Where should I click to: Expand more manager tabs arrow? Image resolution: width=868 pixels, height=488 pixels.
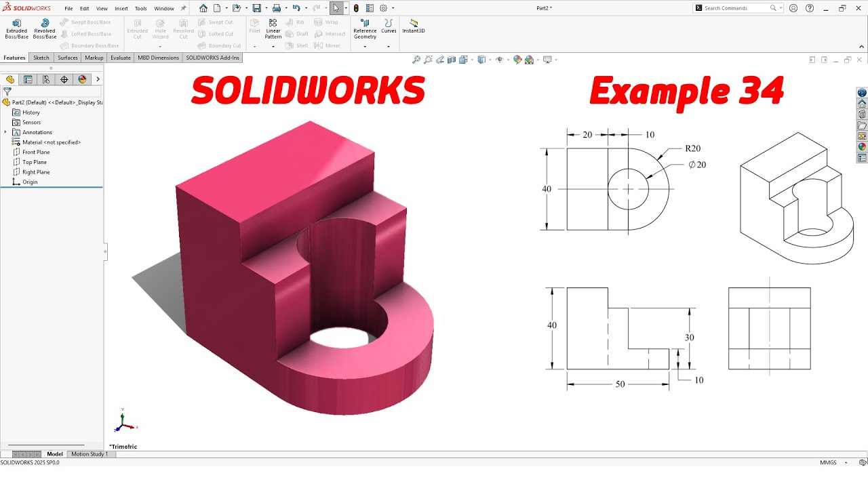[x=98, y=79]
